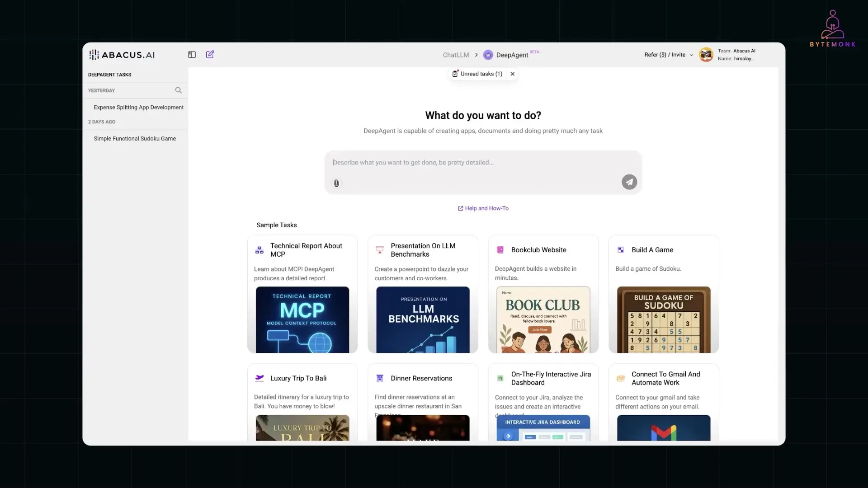
Task: Open the Luxury Trip to Bali thumbnail
Action: tap(302, 427)
